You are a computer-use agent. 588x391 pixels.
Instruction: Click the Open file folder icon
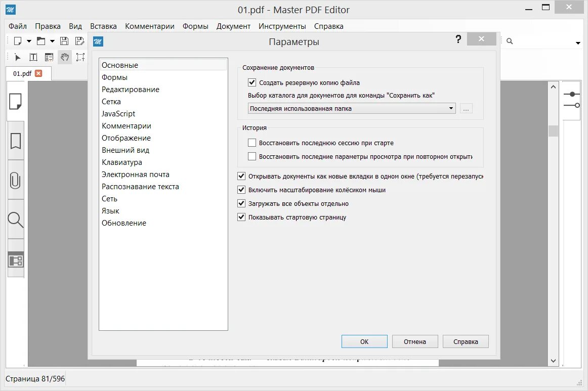click(x=41, y=41)
